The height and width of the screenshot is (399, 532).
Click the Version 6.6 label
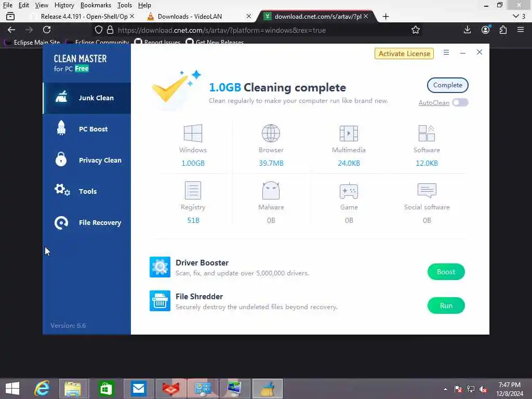tap(68, 326)
